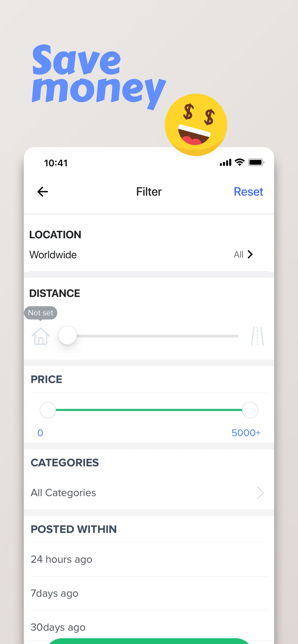298x644 pixels.
Task: Open the Filter screen title area
Action: tap(149, 191)
